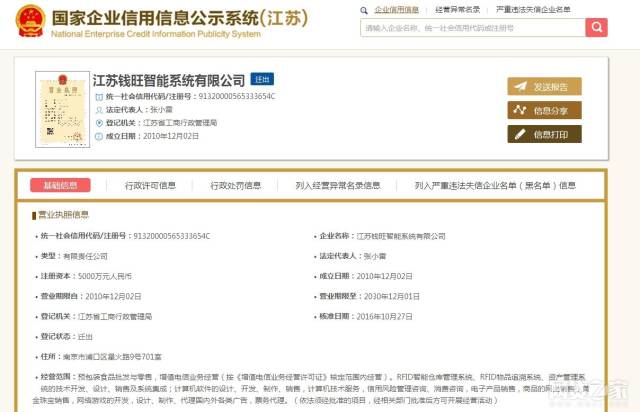Switch to the 行政许可信息 tab
Viewport: 640px width, 412px height.
tap(150, 186)
